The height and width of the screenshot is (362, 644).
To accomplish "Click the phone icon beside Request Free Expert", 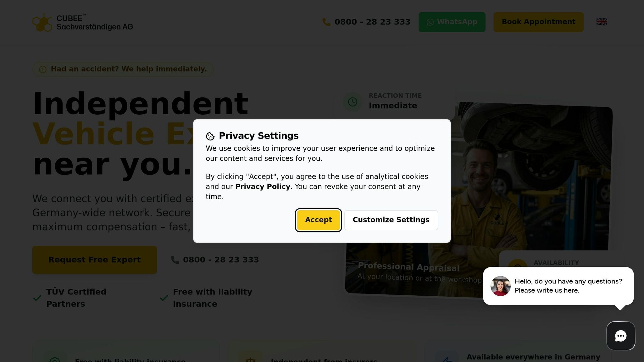I will pos(175,260).
